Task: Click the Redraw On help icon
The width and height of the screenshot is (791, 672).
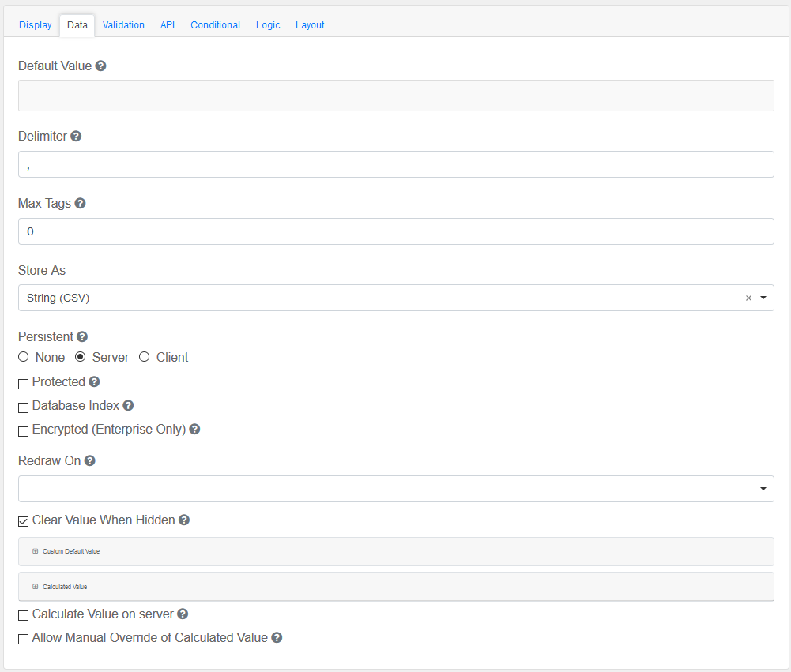Action: click(90, 461)
